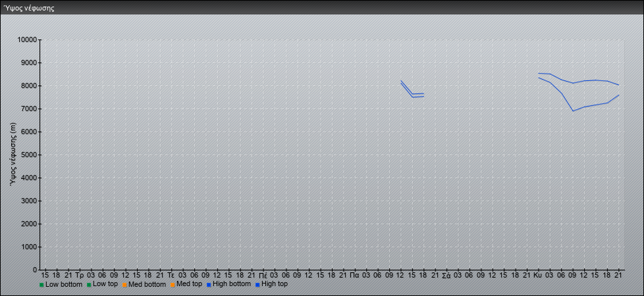Toggle the High top series label
The height and width of the screenshot is (296, 644).
275,284
